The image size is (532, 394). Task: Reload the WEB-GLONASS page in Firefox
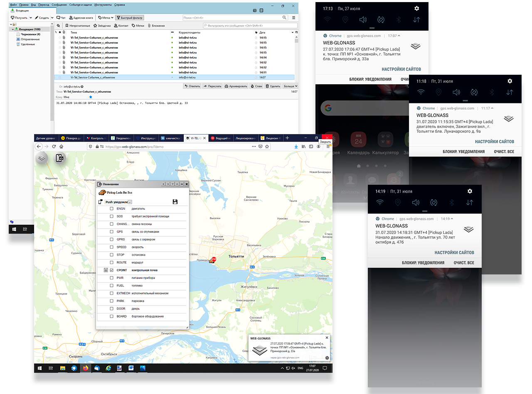click(x=54, y=147)
